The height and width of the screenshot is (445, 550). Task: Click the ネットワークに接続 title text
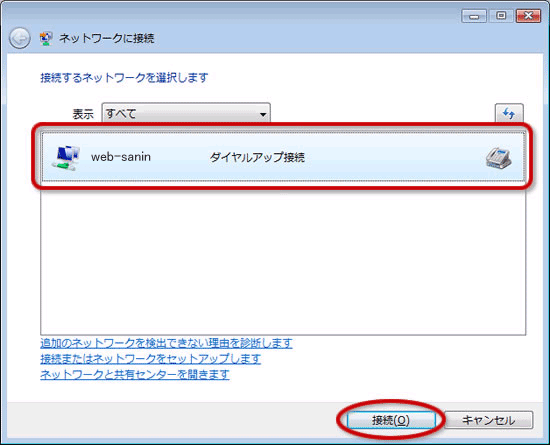[107, 38]
